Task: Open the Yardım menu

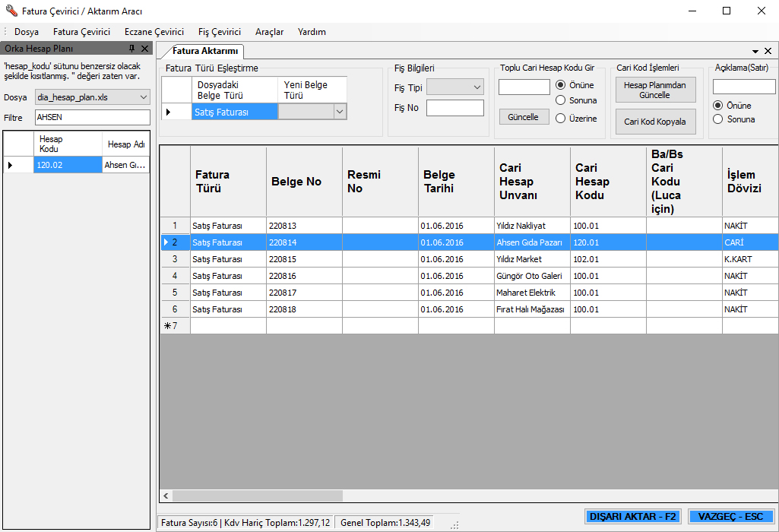Action: click(x=312, y=32)
